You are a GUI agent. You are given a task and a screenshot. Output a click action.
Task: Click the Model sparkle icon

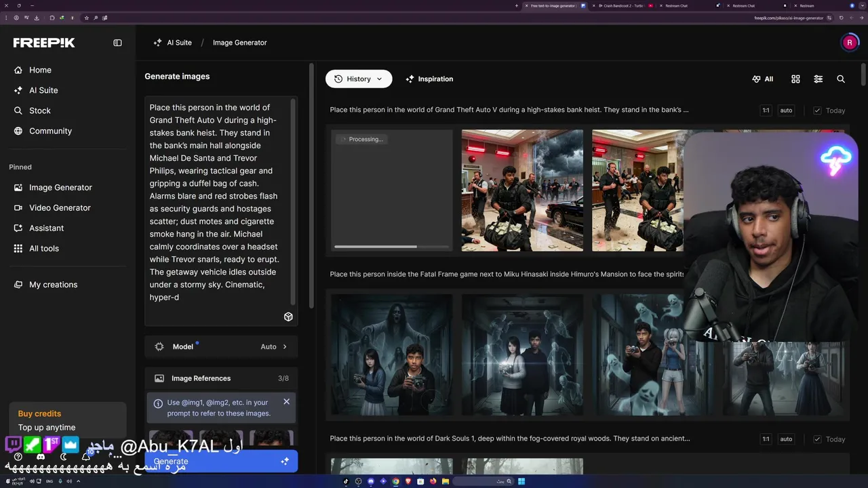pyautogui.click(x=159, y=346)
